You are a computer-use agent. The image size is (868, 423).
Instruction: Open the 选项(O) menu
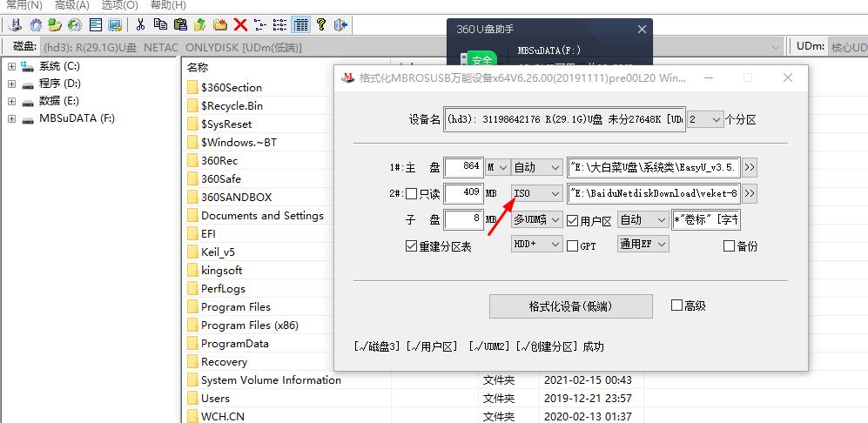coord(120,5)
